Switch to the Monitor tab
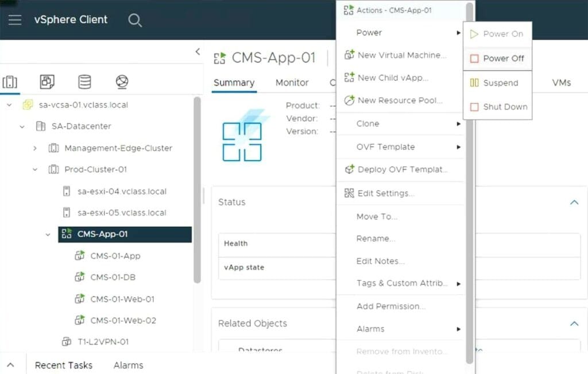The width and height of the screenshot is (588, 374). [x=292, y=83]
